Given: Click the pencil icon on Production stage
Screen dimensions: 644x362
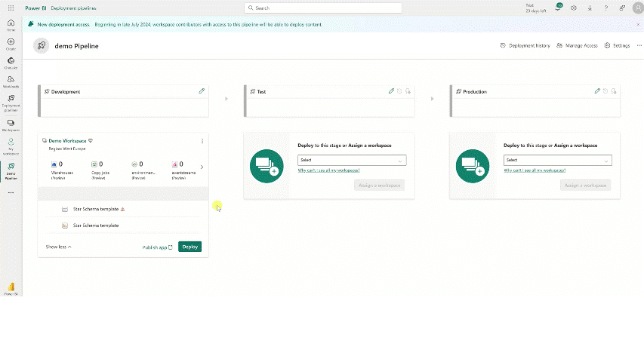Looking at the screenshot, I should (x=597, y=91).
